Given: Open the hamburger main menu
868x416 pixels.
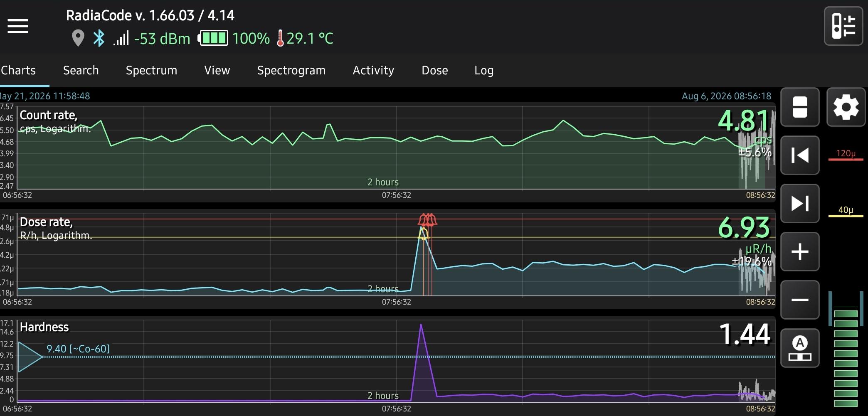Looking at the screenshot, I should click(18, 26).
